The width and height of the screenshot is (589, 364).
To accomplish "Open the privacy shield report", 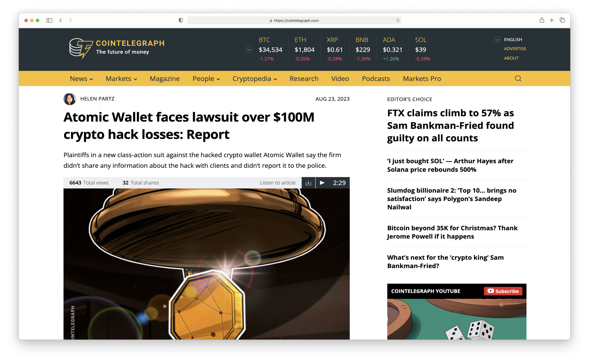I will tap(181, 20).
